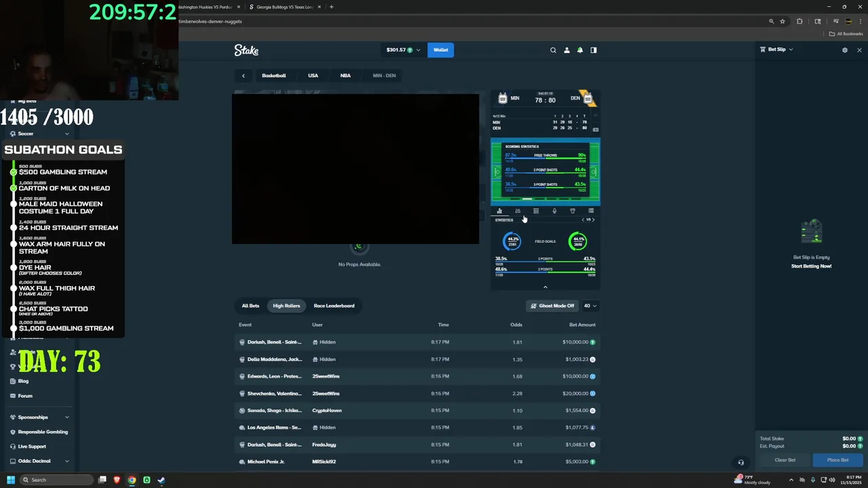The width and height of the screenshot is (868, 488).
Task: Click the search magnifier in Stake header
Action: 553,50
